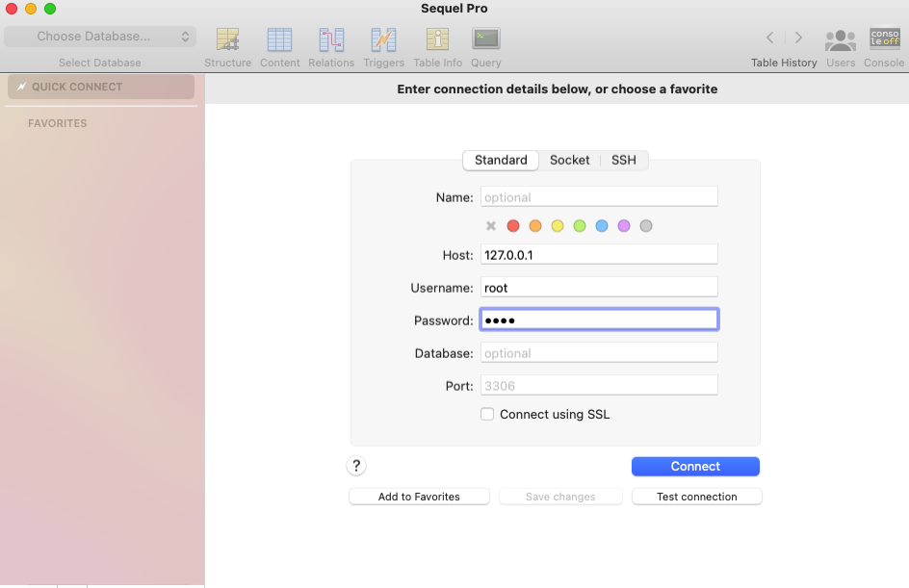Click the Favorites sidebar header

click(58, 123)
